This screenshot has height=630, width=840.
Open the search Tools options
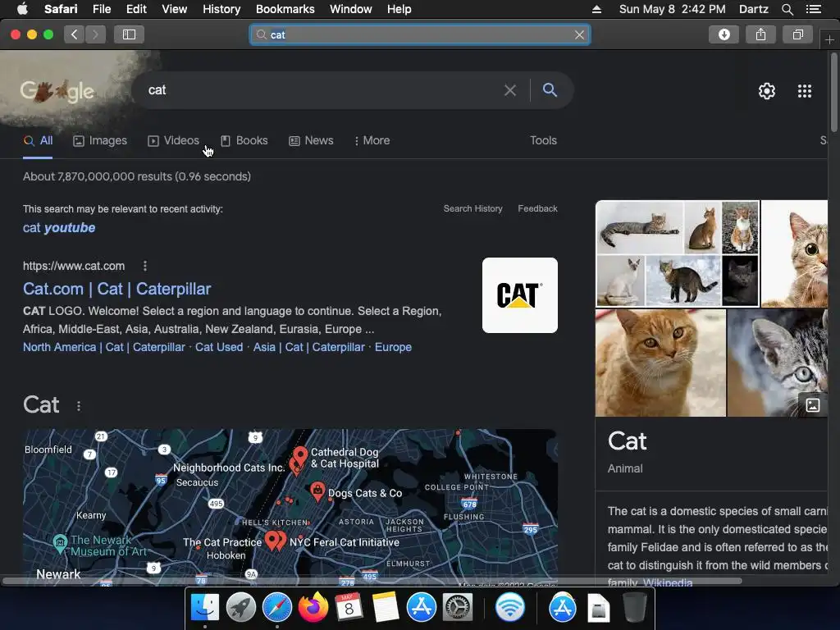coord(543,141)
